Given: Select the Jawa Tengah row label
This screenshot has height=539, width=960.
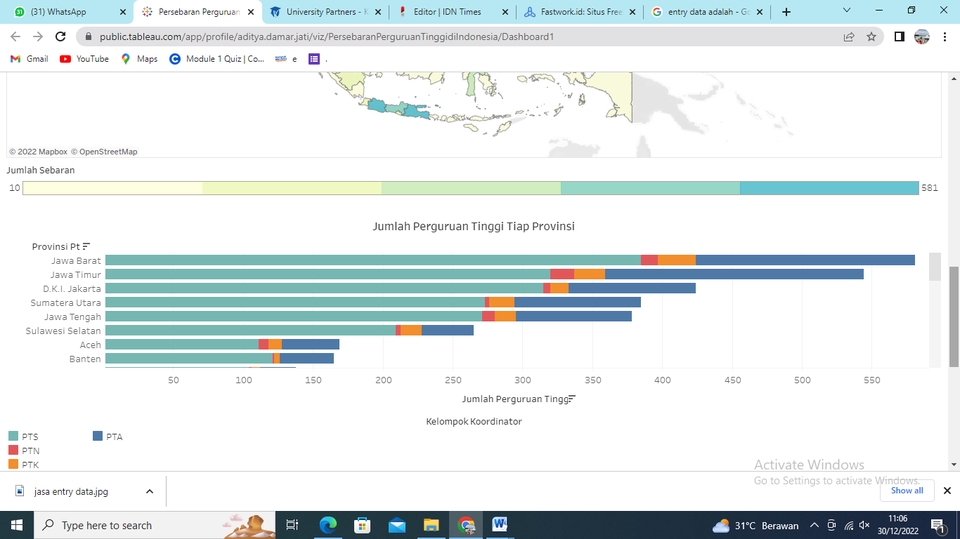Looking at the screenshot, I should coord(72,317).
